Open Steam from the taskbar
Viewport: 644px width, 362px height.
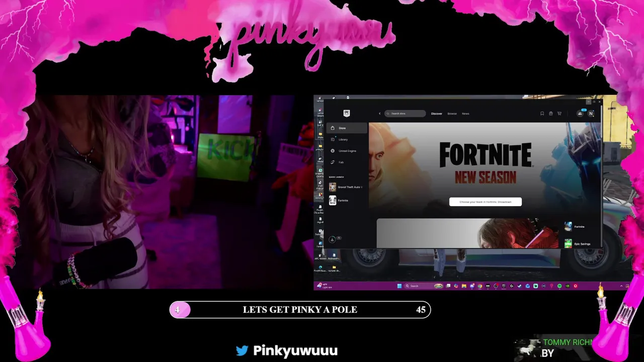[520, 286]
